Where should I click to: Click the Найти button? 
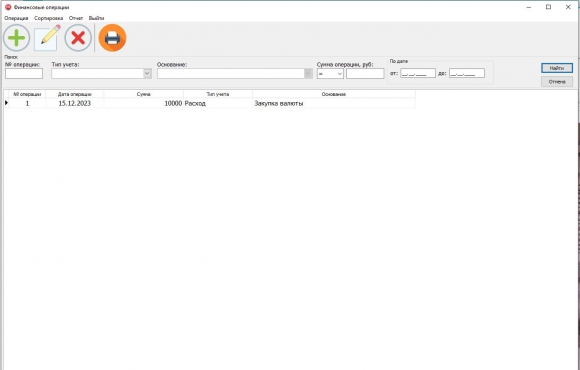557,68
